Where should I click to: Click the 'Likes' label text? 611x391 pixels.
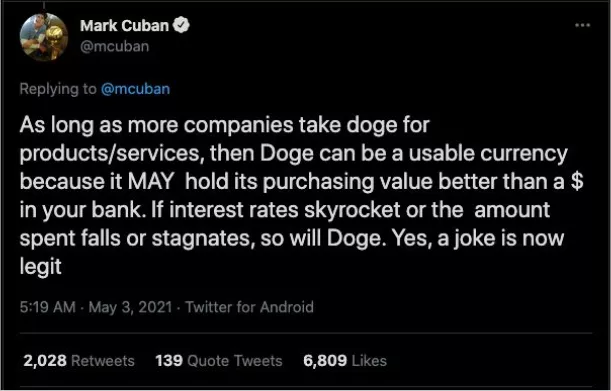(369, 361)
